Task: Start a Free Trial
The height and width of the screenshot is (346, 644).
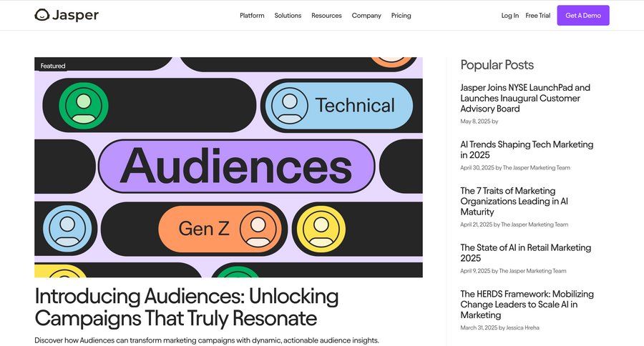Action: click(x=537, y=16)
